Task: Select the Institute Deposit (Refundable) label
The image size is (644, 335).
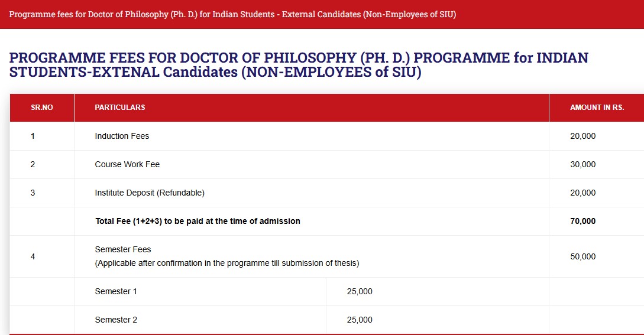Action: point(150,193)
